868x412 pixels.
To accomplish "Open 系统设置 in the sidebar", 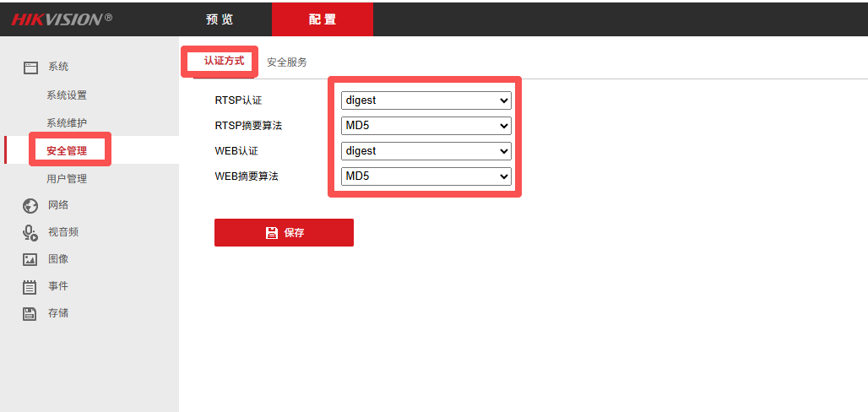I will click(x=67, y=95).
